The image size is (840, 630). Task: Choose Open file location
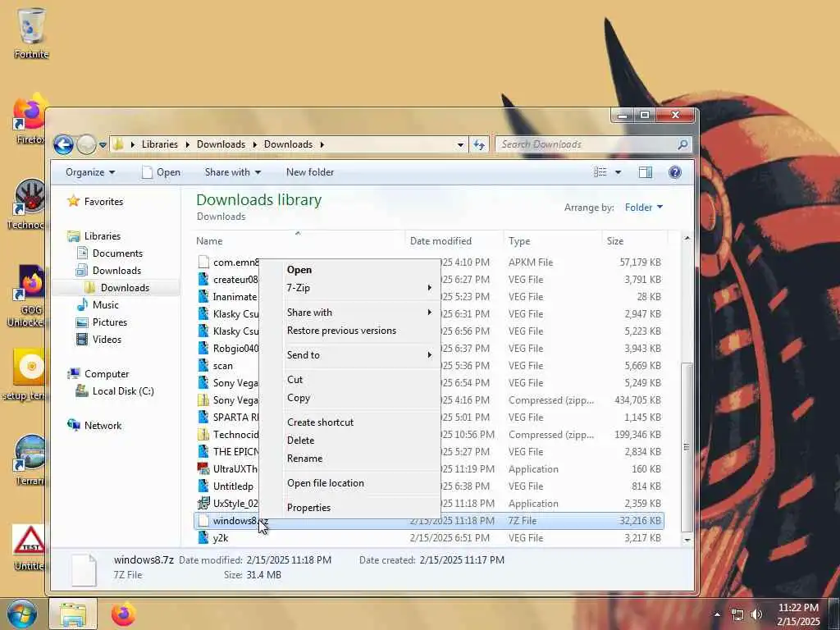(x=349, y=483)
